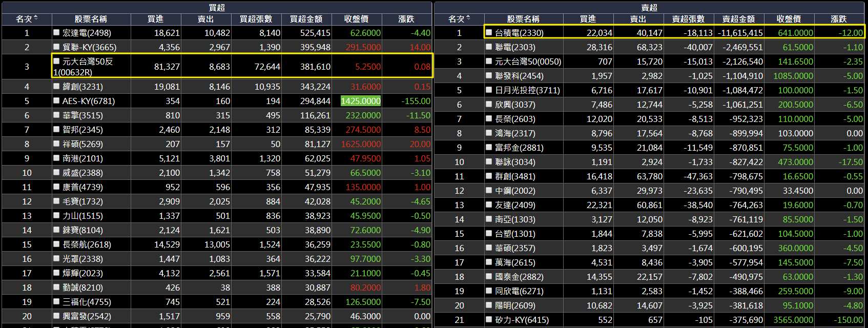Sort by 賣出 column in the 買超 table

pos(205,19)
